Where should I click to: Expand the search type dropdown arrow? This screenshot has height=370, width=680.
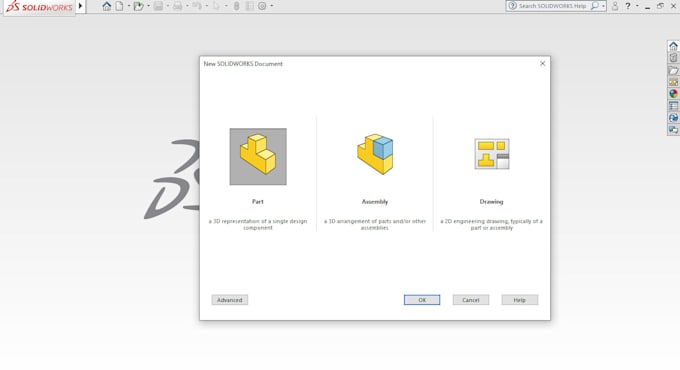point(603,6)
